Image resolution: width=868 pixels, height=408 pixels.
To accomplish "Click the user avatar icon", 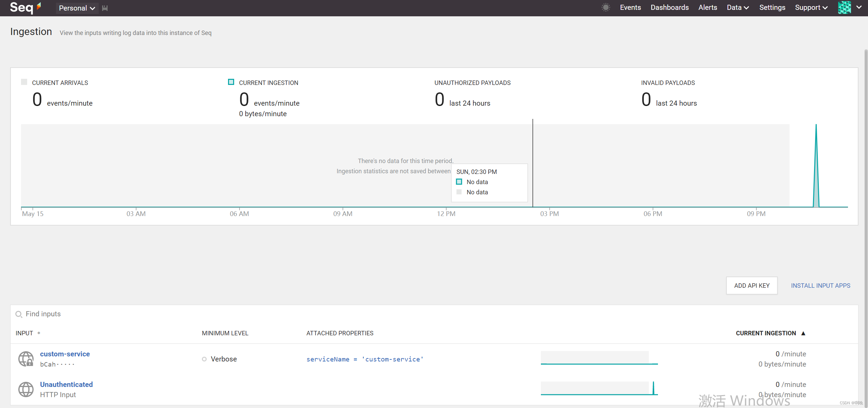I will [x=844, y=7].
